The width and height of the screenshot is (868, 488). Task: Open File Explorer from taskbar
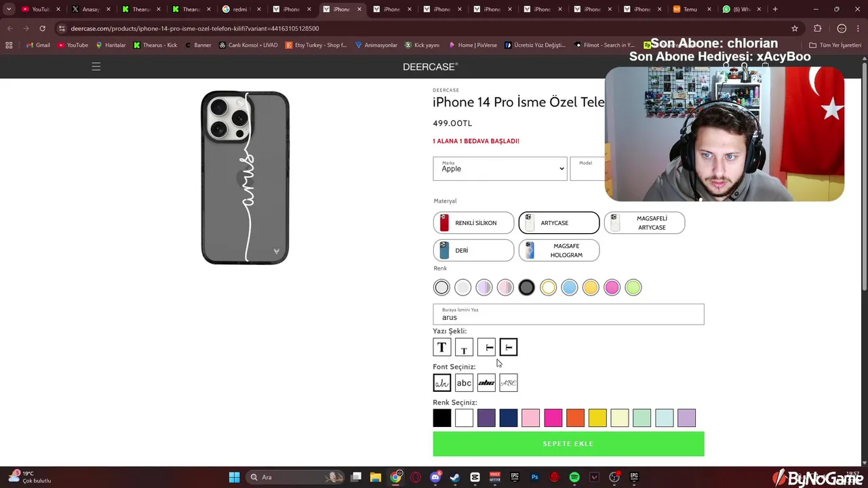(376, 477)
